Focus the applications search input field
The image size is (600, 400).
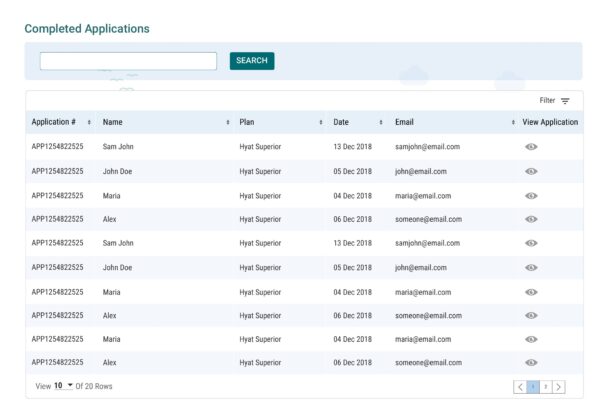[128, 61]
